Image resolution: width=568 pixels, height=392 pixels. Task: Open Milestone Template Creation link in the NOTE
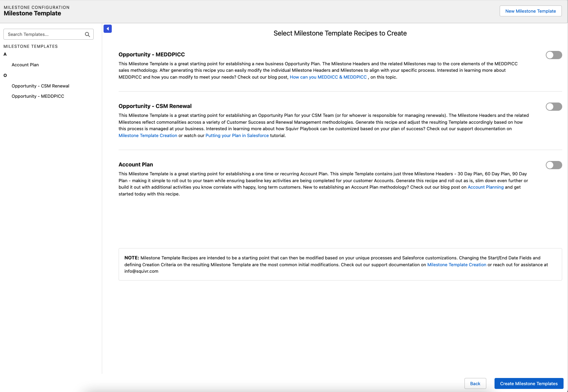coord(457,265)
